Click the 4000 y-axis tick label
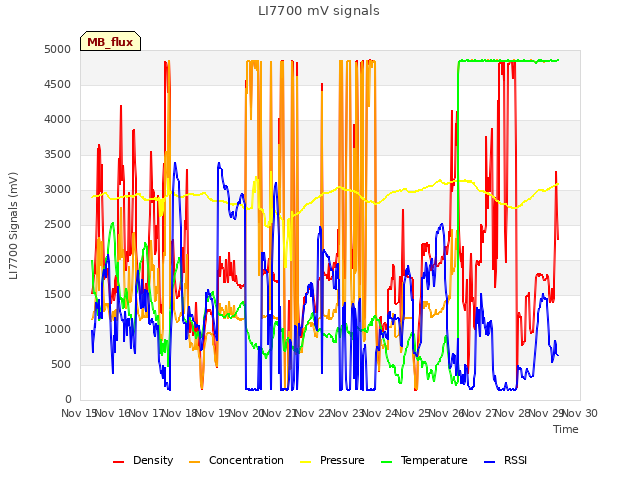The height and width of the screenshot is (480, 640). [58, 120]
